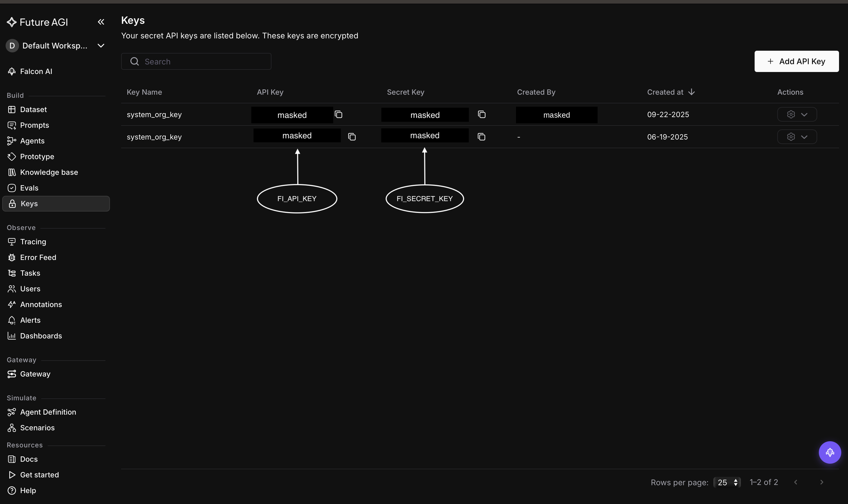Click the Dashboards chart icon
The image size is (848, 504).
tap(12, 336)
